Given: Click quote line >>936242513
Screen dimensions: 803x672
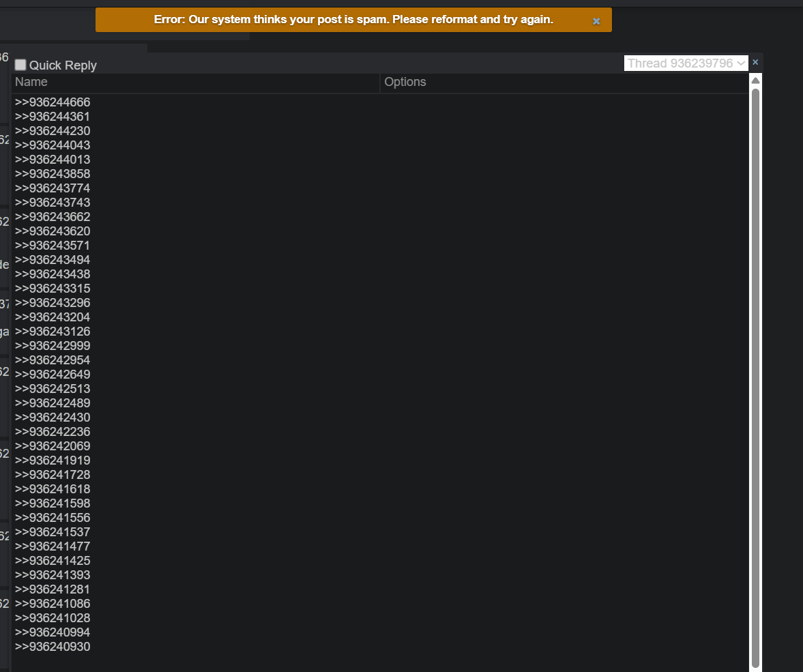Looking at the screenshot, I should click(53, 390).
